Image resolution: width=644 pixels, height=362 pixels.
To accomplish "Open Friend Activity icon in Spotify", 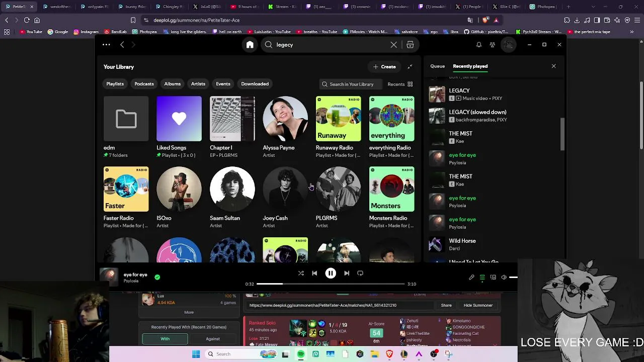I will 492,45.
